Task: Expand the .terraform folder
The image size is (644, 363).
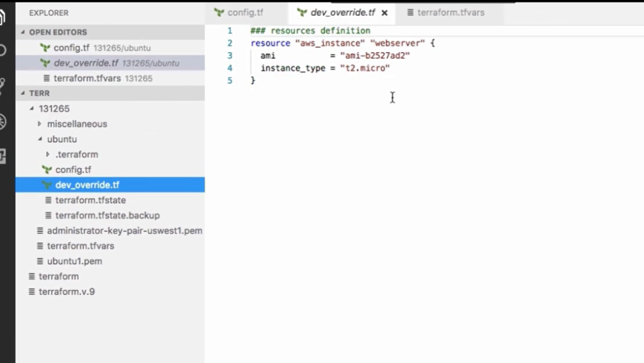Action: click(48, 154)
